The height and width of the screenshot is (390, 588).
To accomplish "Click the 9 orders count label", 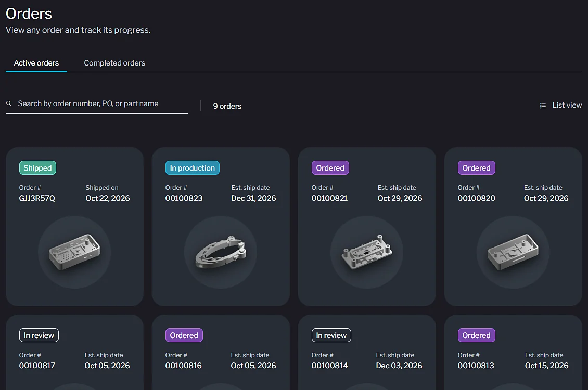I will pyautogui.click(x=227, y=107).
